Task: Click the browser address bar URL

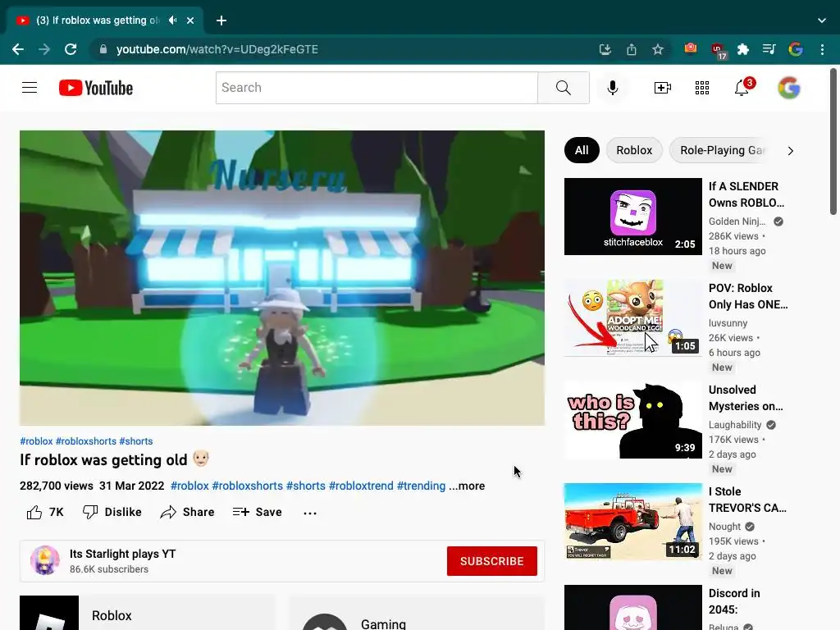Action: [x=217, y=49]
